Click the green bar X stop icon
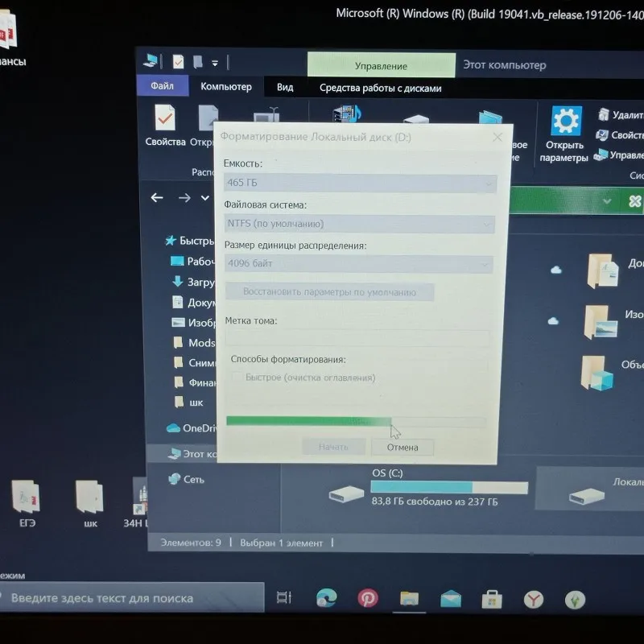Image resolution: width=644 pixels, height=644 pixels. click(634, 201)
